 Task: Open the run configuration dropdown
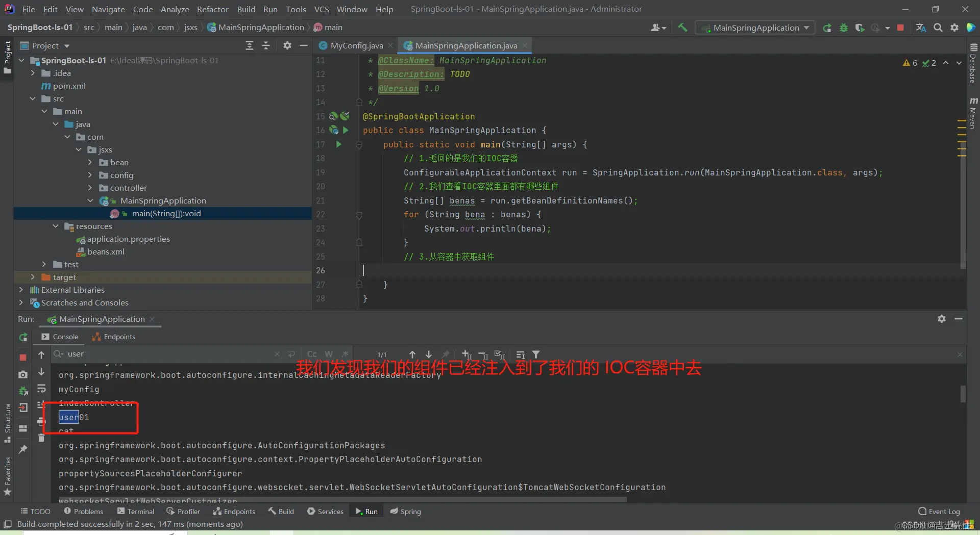[x=755, y=28]
